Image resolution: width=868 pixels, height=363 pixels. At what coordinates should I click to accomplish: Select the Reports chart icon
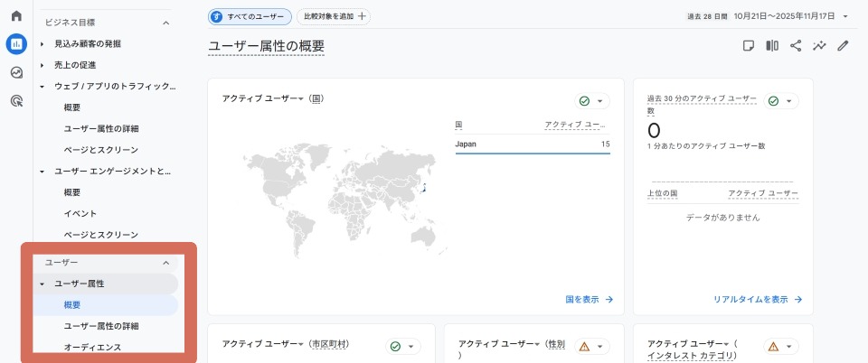[16, 44]
